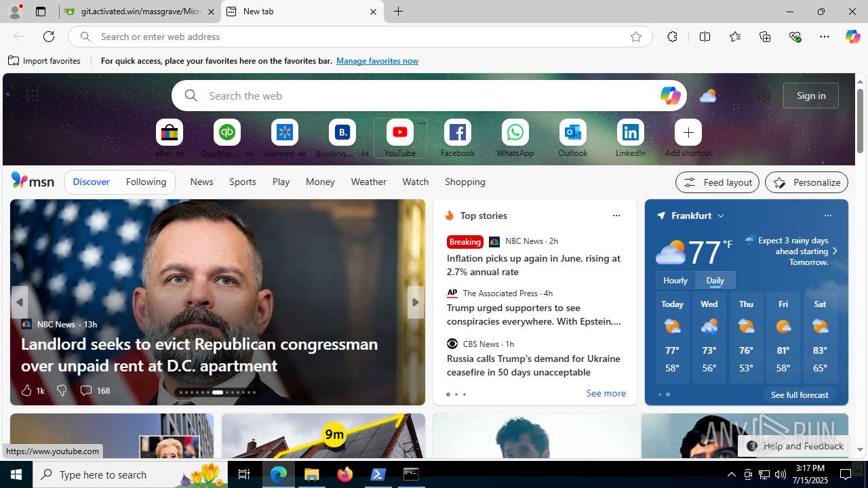Go to next carousel story arrow

[x=415, y=302]
